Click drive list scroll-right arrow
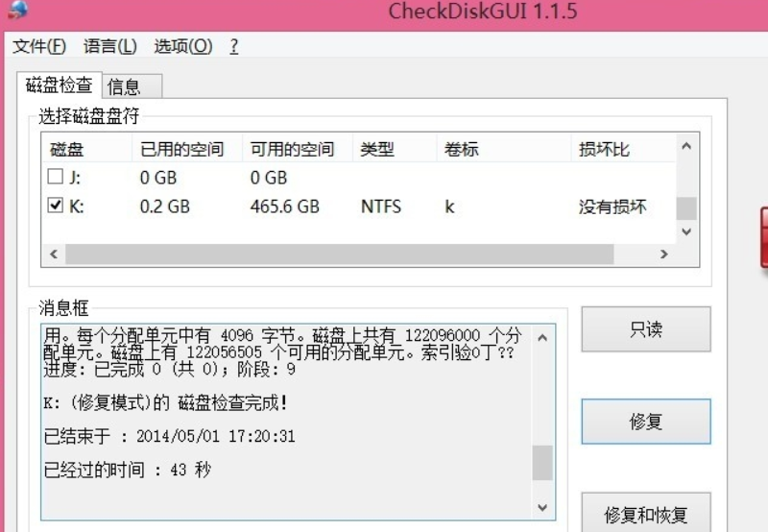Viewport: 768px width, 532px height. (x=663, y=254)
